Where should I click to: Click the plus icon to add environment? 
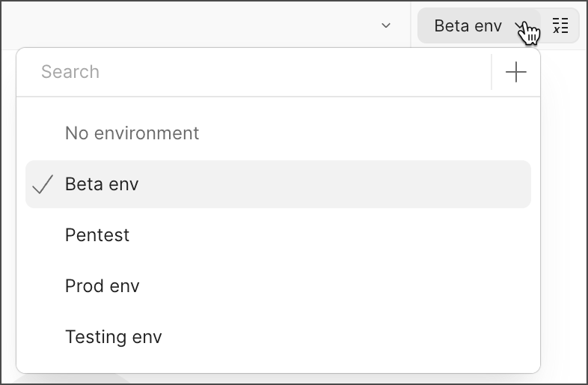point(516,72)
